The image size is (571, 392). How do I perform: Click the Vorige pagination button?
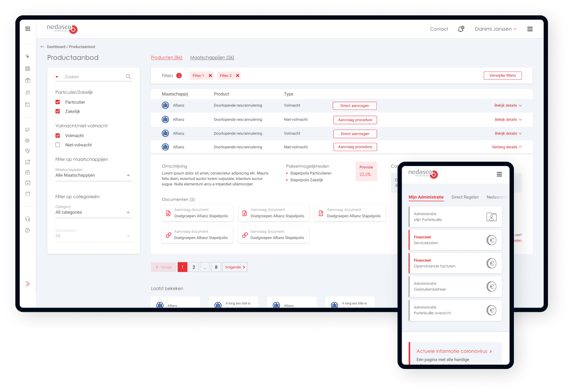click(164, 267)
